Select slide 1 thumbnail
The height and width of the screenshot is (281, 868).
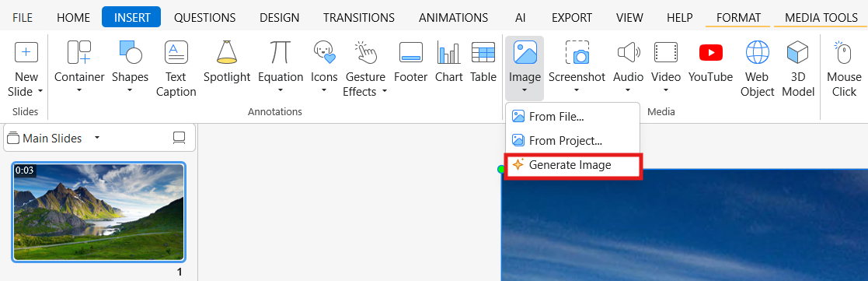tap(99, 212)
